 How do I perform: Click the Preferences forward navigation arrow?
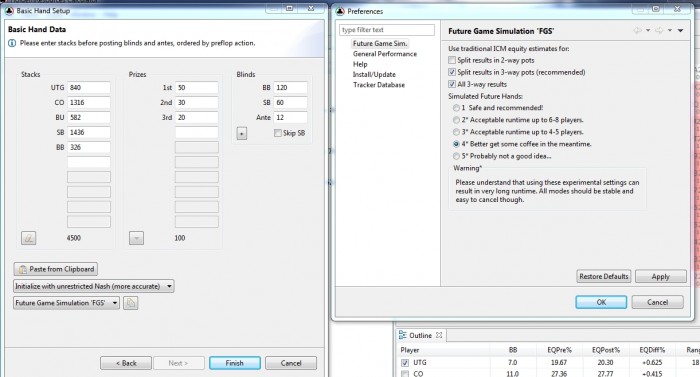tap(659, 30)
